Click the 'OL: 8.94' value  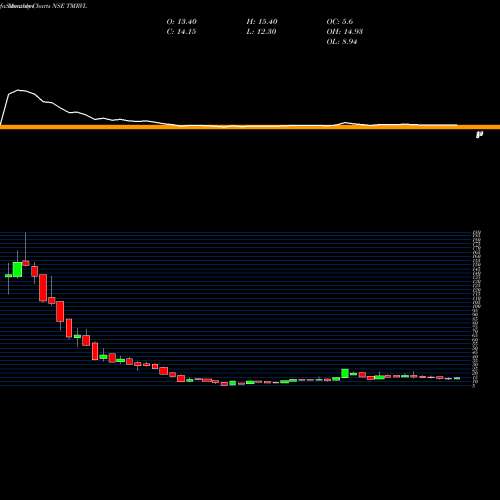click(342, 42)
